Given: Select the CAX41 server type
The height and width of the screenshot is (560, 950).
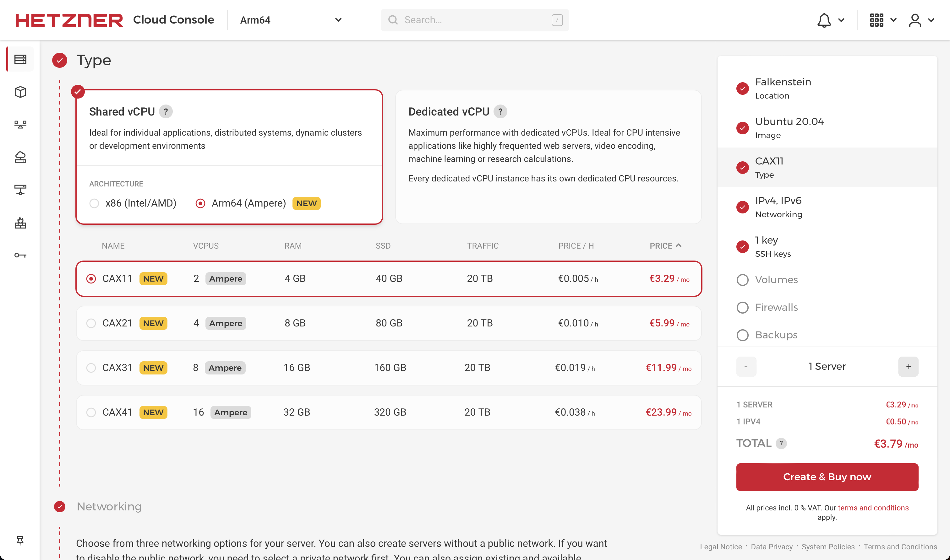Looking at the screenshot, I should pyautogui.click(x=91, y=412).
